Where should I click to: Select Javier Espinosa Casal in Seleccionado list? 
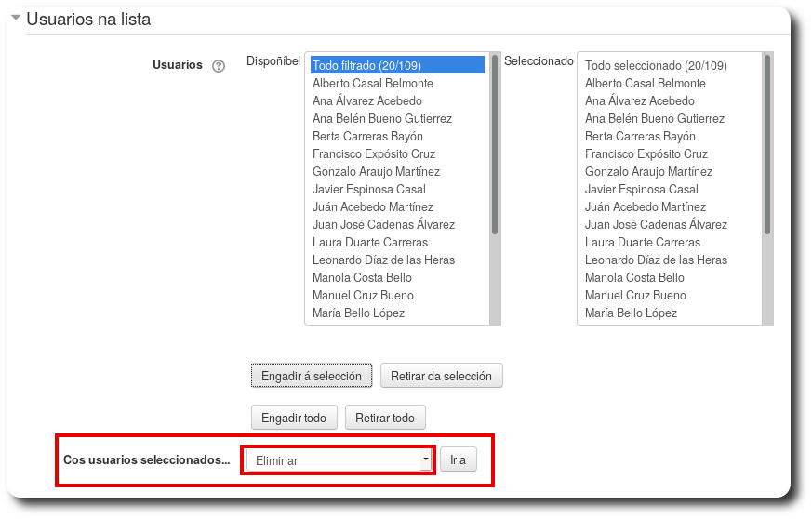[x=641, y=189]
